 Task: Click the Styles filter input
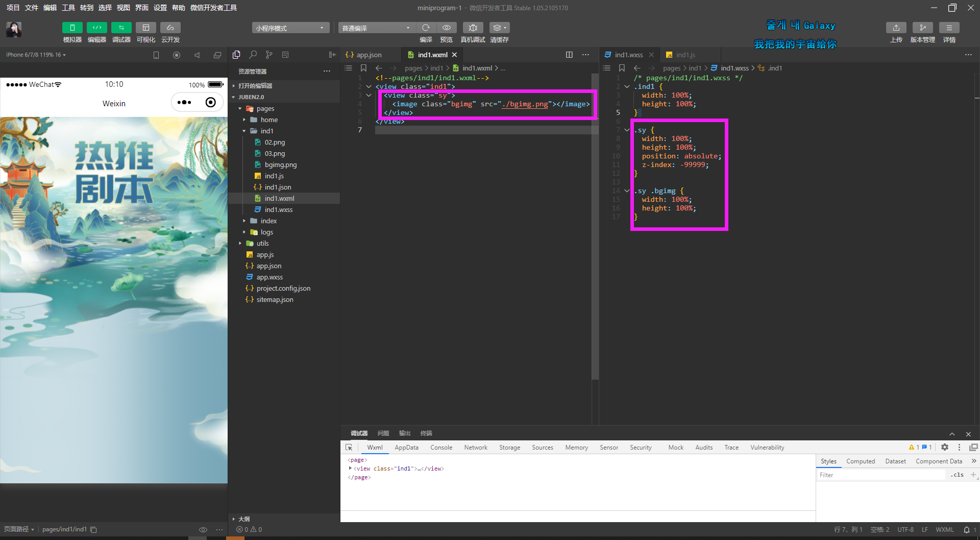click(x=881, y=475)
